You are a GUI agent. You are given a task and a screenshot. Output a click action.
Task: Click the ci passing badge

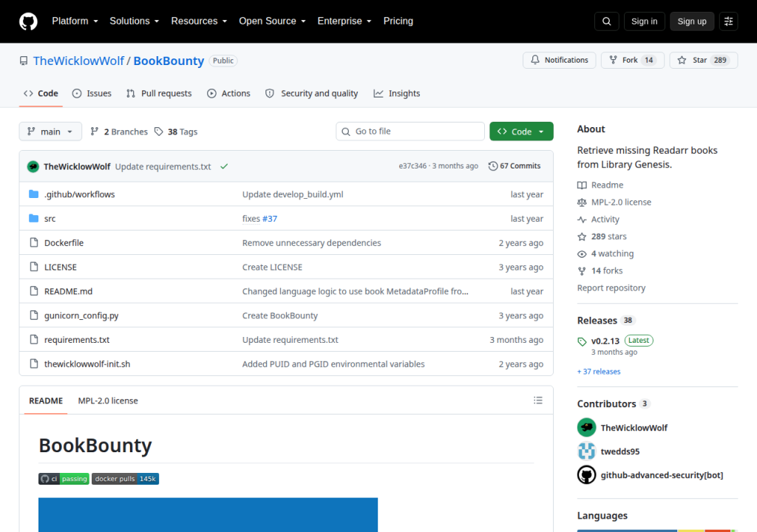[x=64, y=478]
